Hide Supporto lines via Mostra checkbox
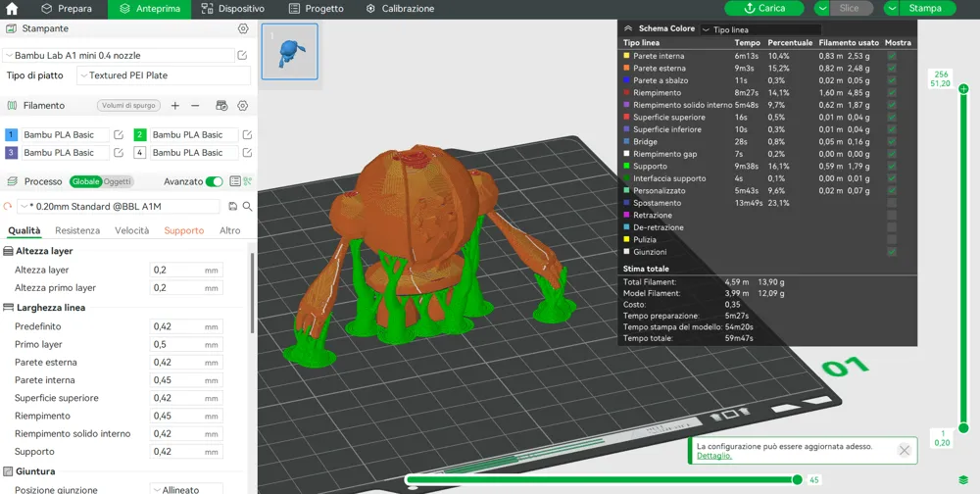This screenshot has width=980, height=494. tap(892, 167)
